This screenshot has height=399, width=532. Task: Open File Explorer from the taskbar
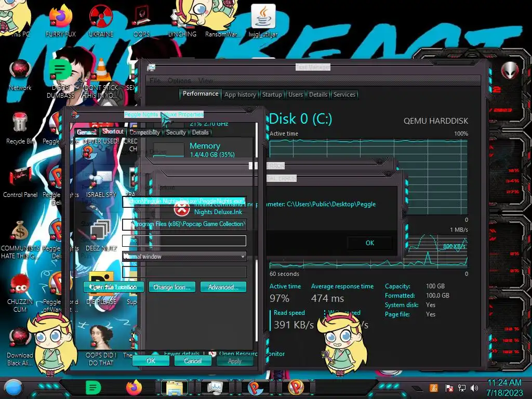click(175, 388)
